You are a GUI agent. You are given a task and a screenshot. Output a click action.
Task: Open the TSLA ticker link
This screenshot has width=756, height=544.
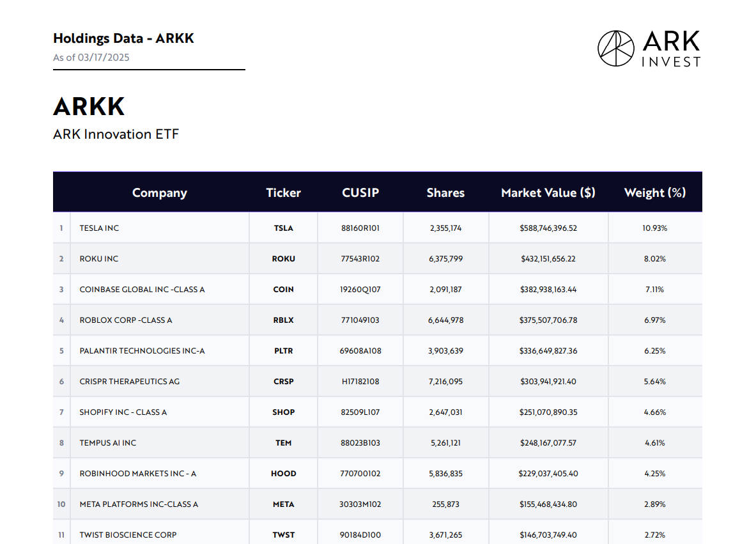coord(283,228)
